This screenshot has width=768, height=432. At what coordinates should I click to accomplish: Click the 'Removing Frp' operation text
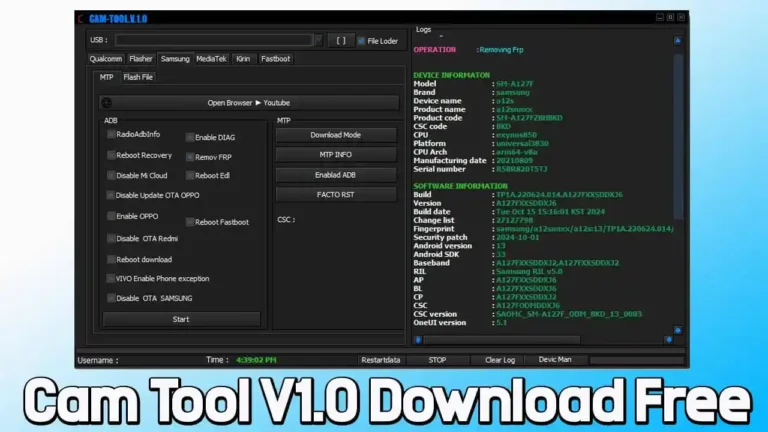point(502,49)
